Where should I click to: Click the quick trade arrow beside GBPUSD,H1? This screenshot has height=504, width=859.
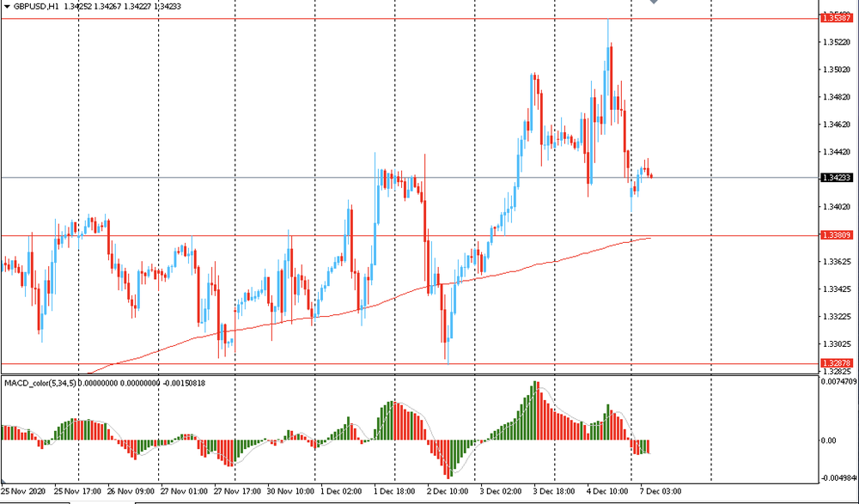(x=7, y=7)
